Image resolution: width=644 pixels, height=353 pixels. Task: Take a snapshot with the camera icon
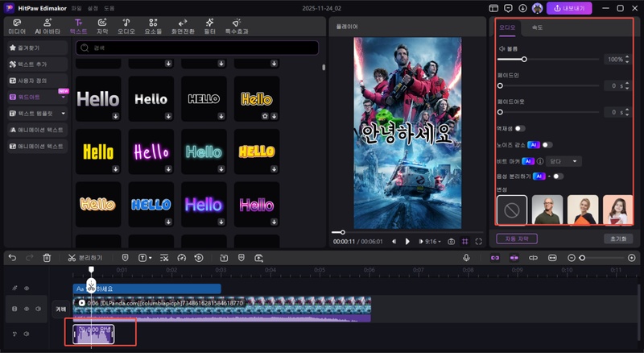(451, 241)
